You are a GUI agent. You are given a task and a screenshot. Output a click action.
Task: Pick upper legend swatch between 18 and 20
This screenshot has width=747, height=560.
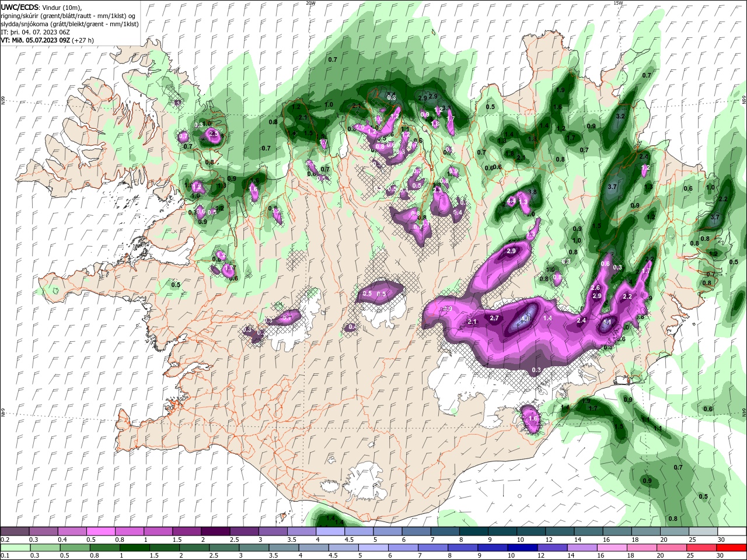646,531
